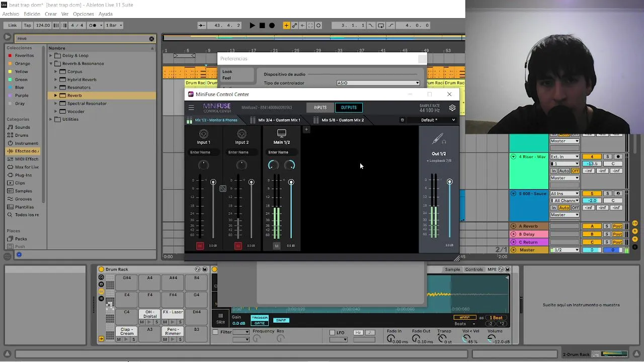Click the stereo link icon between Input 1 and Input 2
644x362 pixels.
[x=223, y=189]
